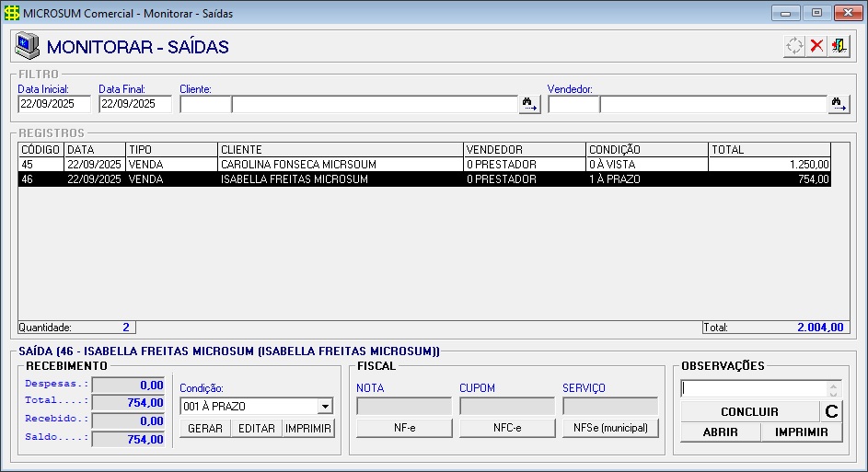Click the 0 À VISTA condition cell

646,165
